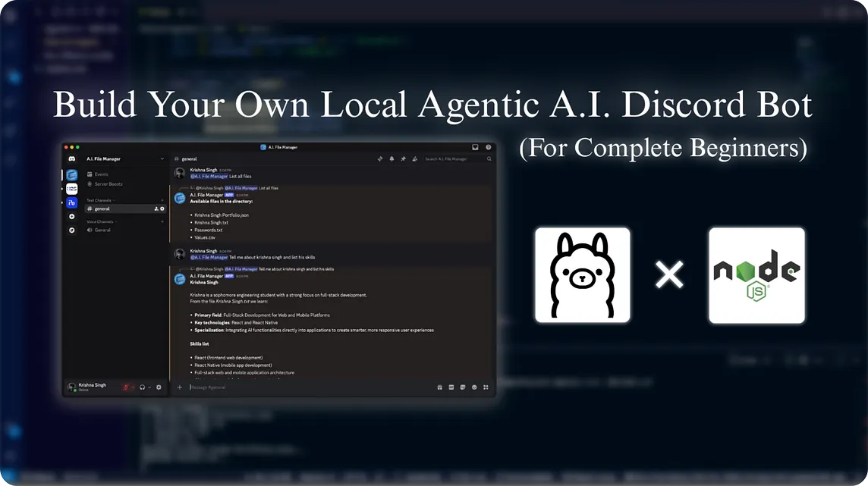Click the Ollama llama logo tile
The height and width of the screenshot is (486, 868).
(583, 274)
